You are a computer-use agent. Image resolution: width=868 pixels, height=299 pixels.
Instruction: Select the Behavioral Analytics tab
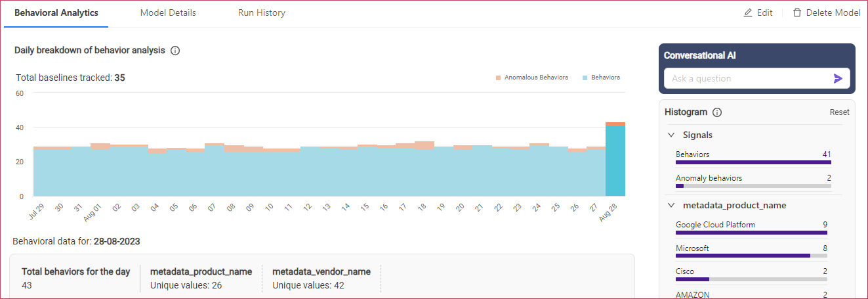tap(56, 13)
